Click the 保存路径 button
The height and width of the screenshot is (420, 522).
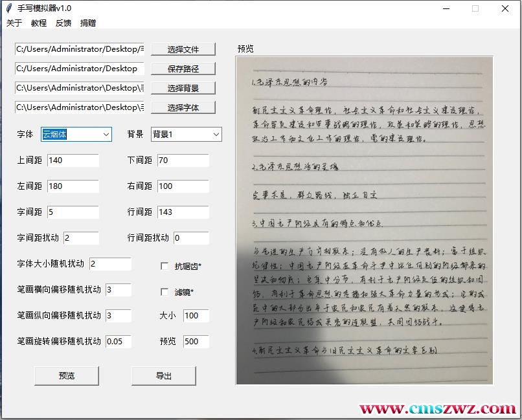tap(183, 69)
